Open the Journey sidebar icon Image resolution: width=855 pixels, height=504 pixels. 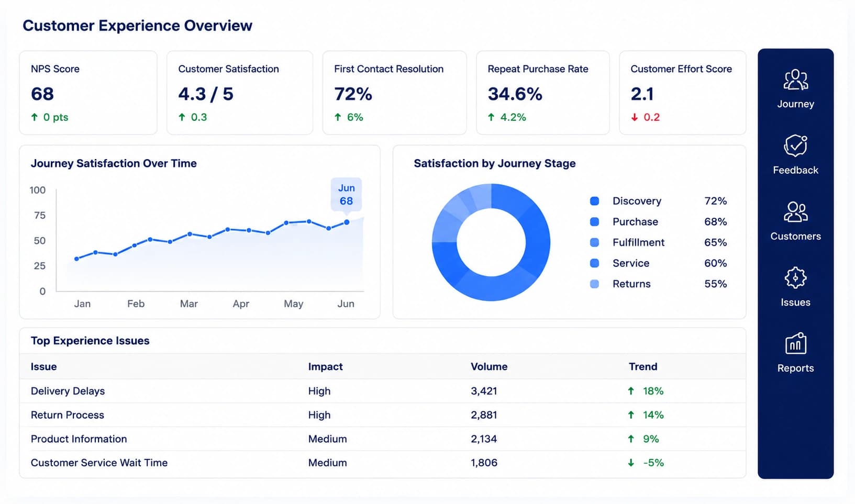tap(795, 80)
